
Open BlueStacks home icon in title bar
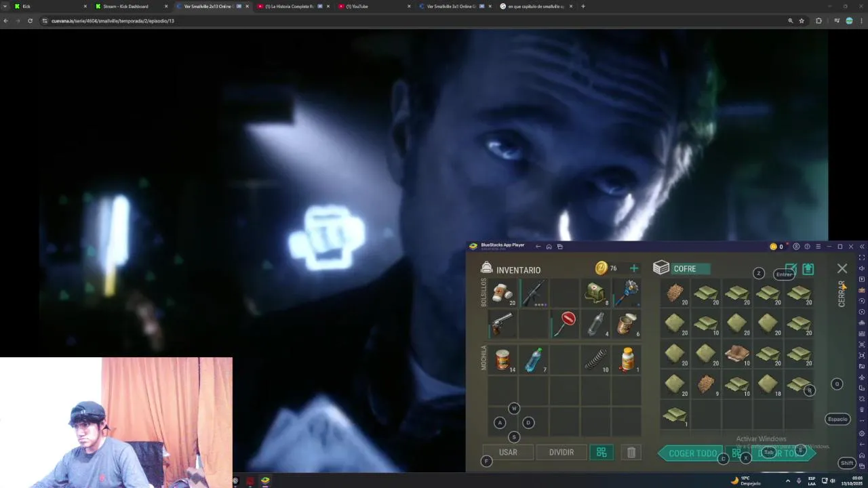549,247
